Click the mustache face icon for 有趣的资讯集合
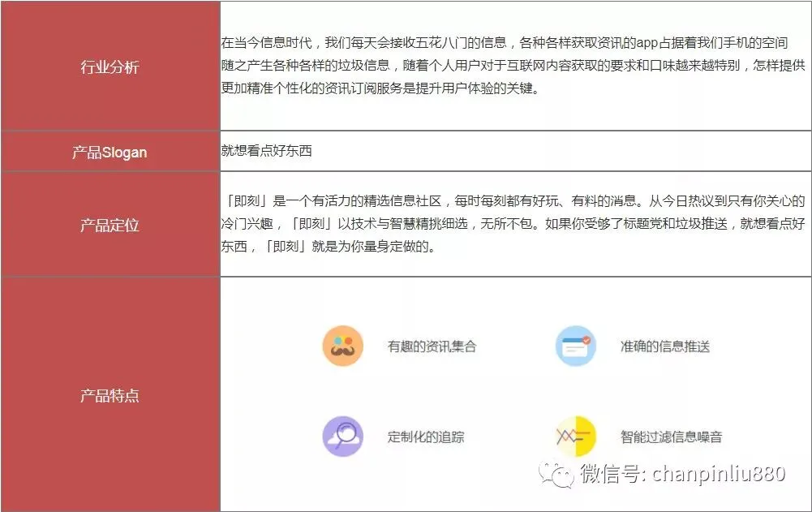Viewport: 812px width, 512px height. [343, 346]
